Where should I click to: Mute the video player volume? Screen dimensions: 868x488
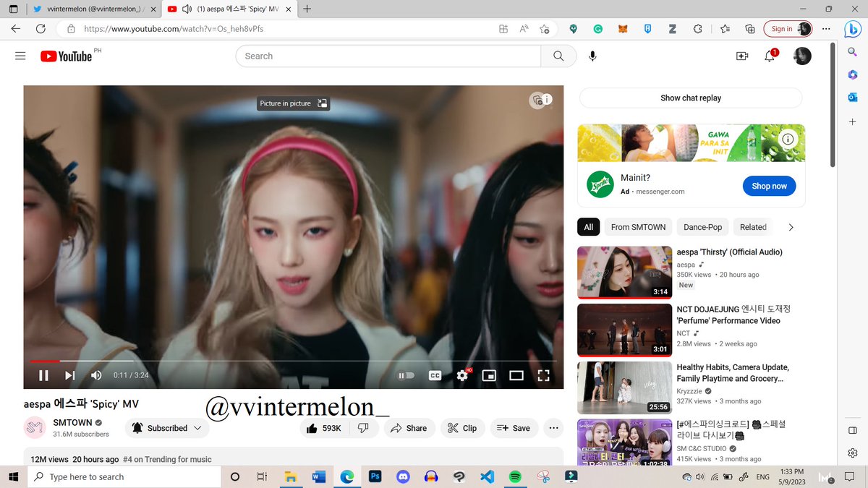pyautogui.click(x=96, y=375)
